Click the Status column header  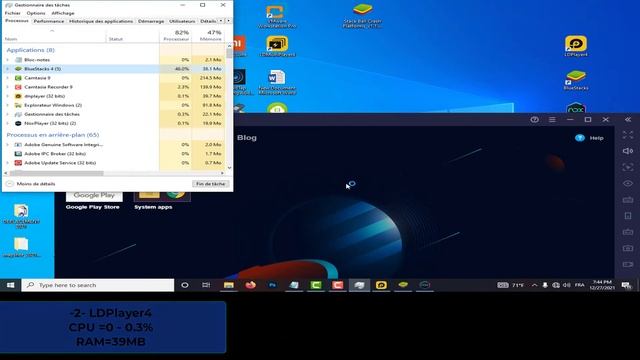132,36
